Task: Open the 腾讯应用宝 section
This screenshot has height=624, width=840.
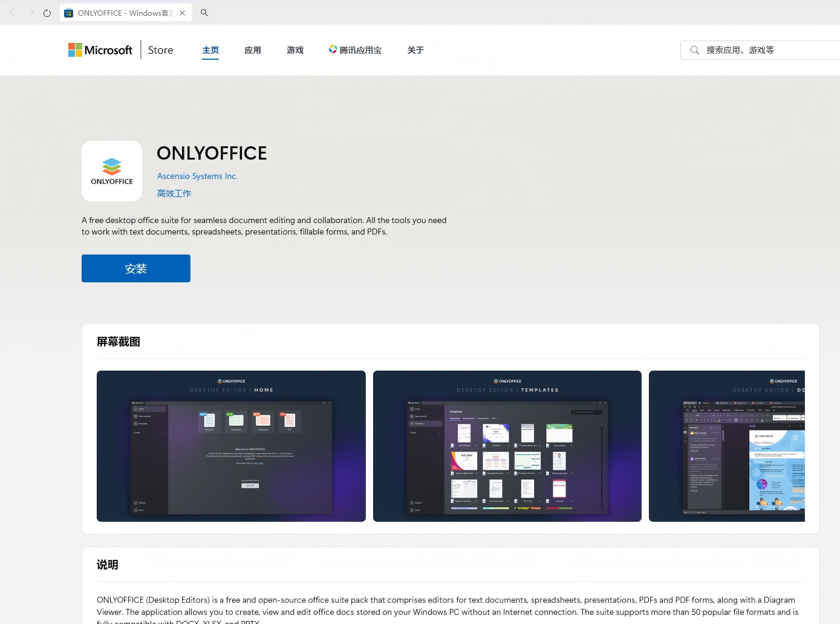Action: [356, 50]
